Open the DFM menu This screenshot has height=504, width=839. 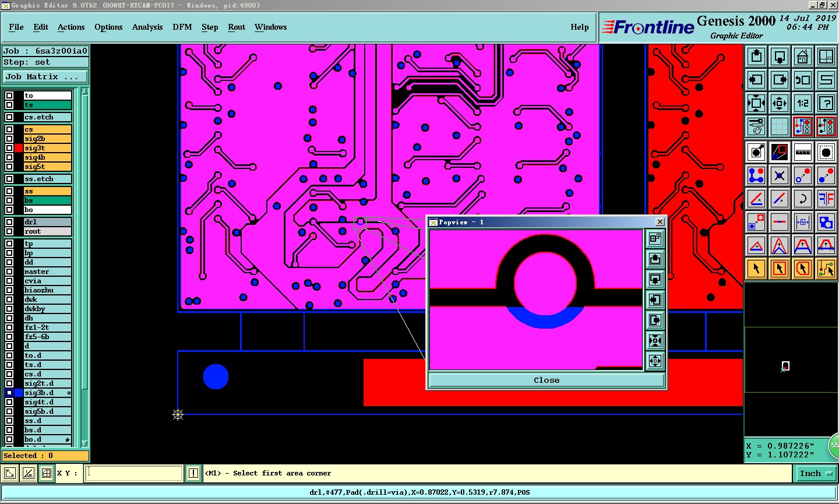(182, 27)
